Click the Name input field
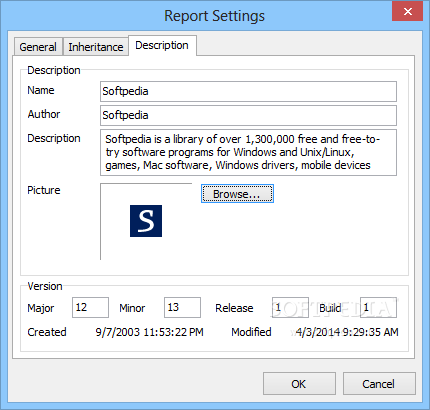The image size is (430, 410). (x=248, y=91)
